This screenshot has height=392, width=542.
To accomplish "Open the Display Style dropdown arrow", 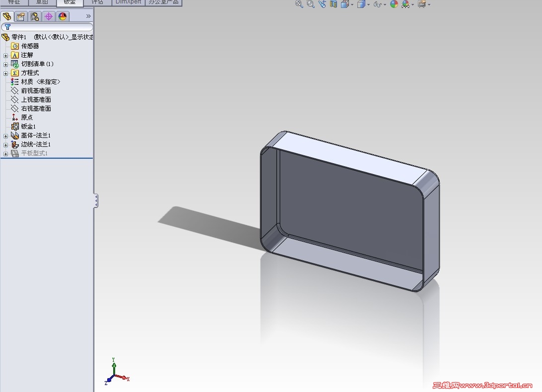I will (368, 5).
